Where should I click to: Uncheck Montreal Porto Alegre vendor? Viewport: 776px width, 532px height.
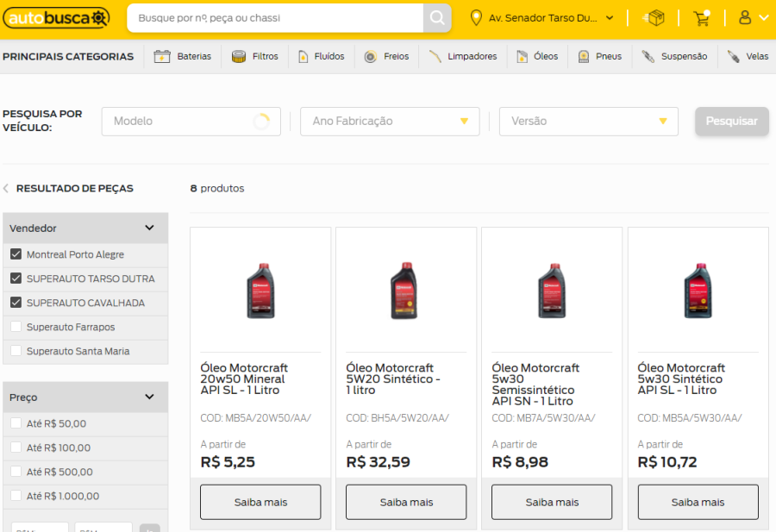coord(16,254)
